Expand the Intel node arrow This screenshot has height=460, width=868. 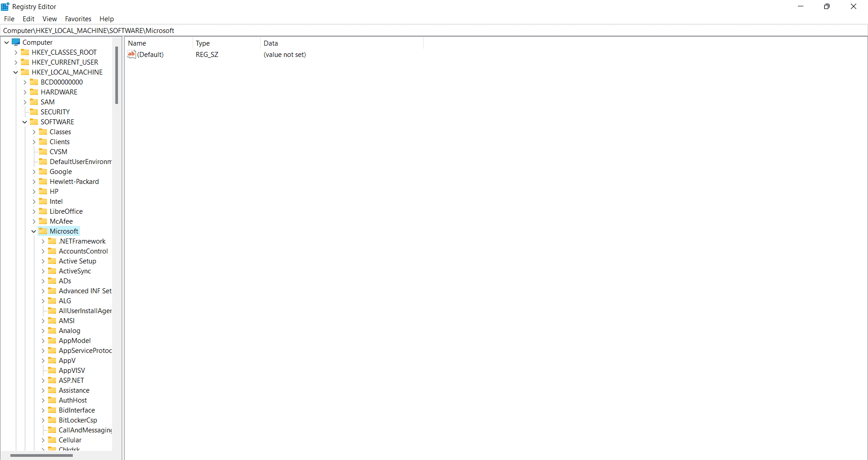(x=34, y=202)
